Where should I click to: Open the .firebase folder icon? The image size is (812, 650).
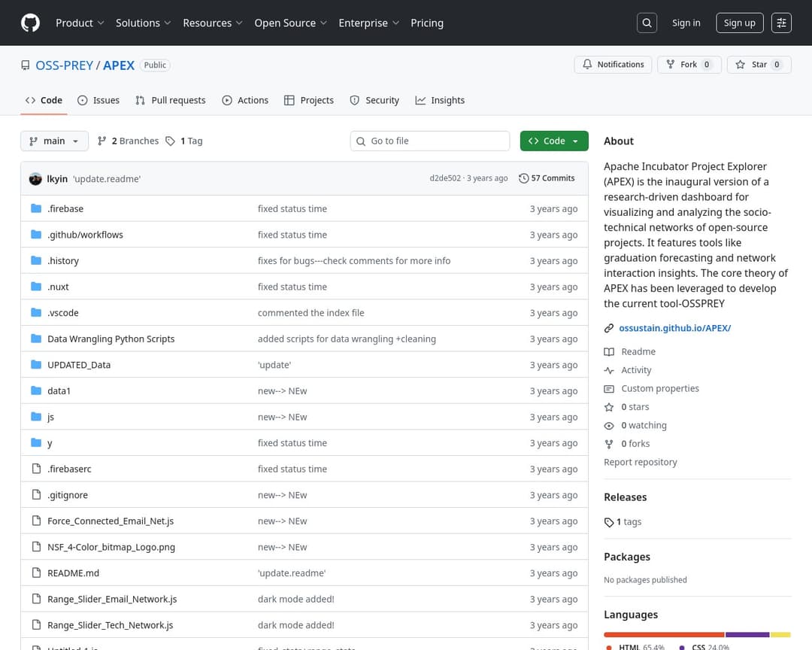point(36,208)
